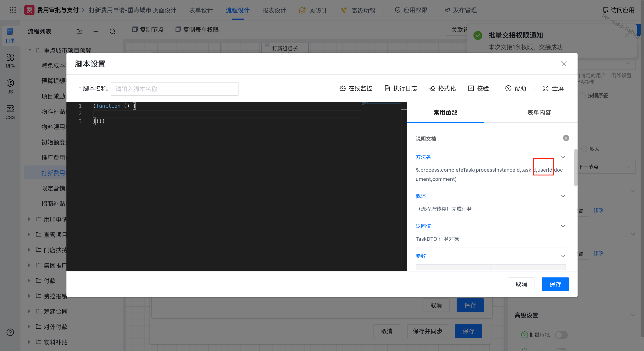Toggle the 批量审批 switch
Viewport: 644px width, 351px height.
pos(561,335)
